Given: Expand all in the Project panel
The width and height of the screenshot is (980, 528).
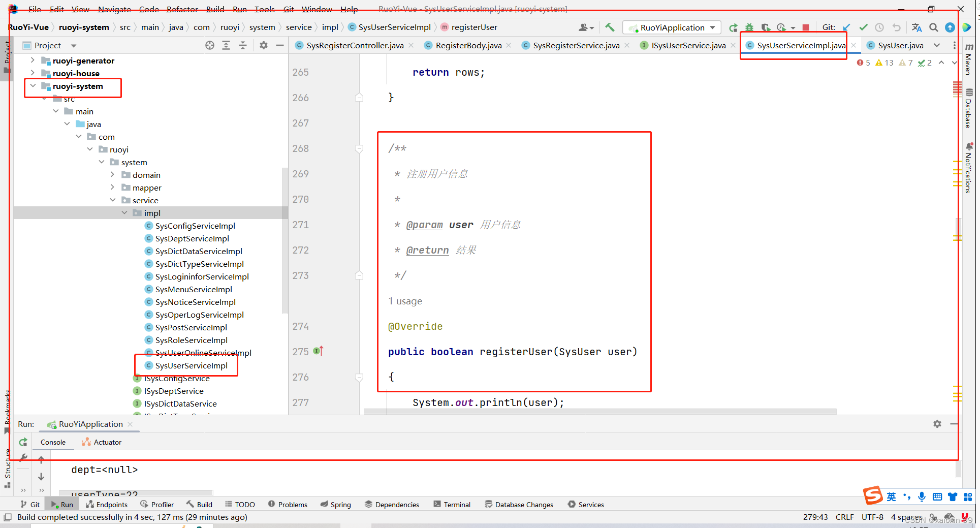Looking at the screenshot, I should pyautogui.click(x=226, y=45).
